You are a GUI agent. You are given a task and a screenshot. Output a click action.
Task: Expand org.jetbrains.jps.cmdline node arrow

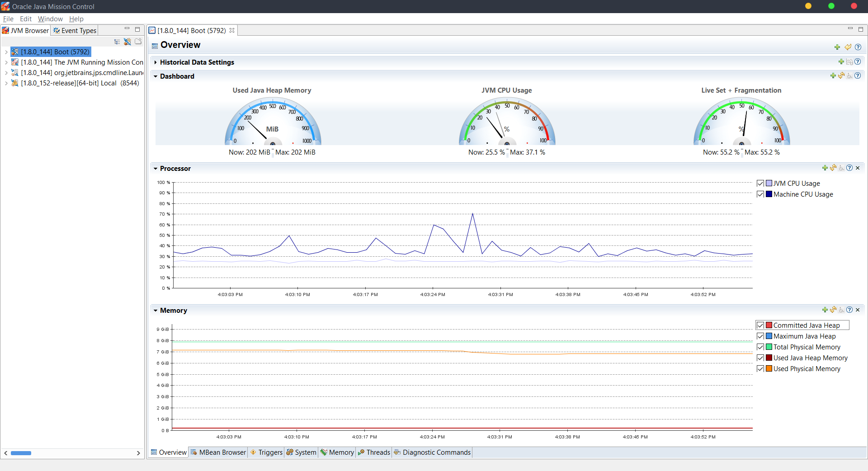point(6,73)
